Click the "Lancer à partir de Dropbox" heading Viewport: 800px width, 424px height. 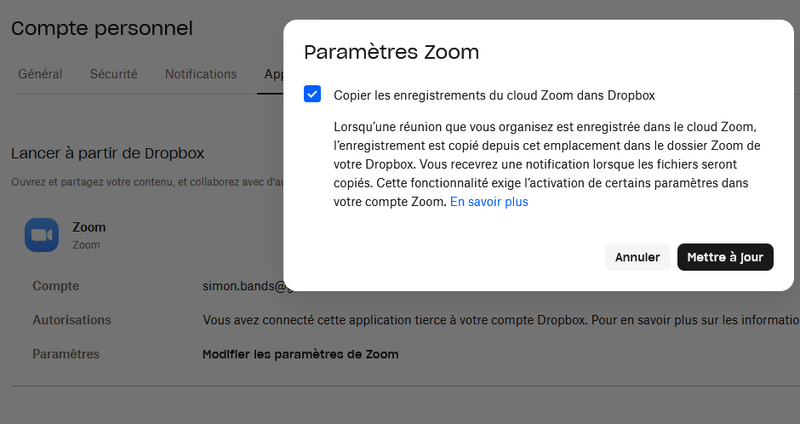click(x=107, y=153)
